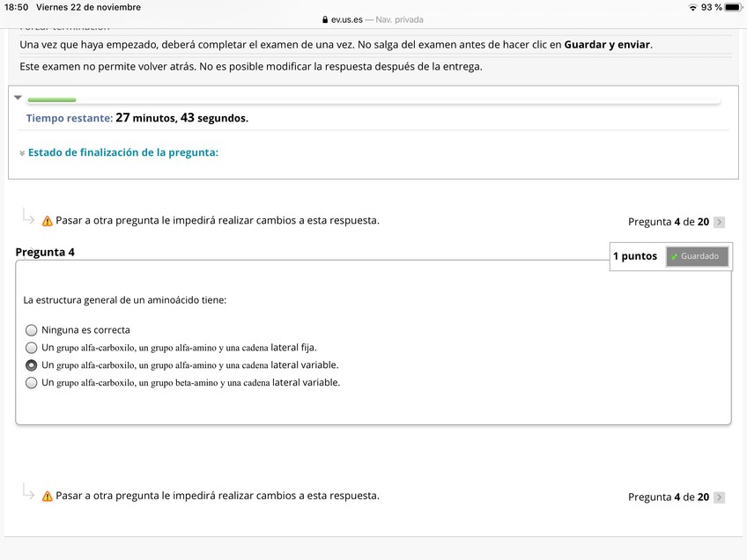Tap the battery indicator icon

pos(733,7)
